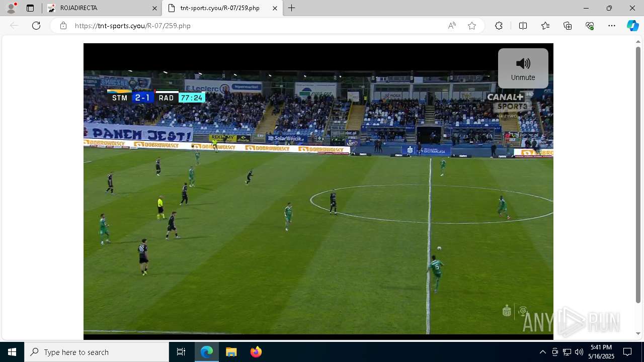Screen dimensions: 644x362
Task: Restore down the browser window
Action: pos(609,8)
